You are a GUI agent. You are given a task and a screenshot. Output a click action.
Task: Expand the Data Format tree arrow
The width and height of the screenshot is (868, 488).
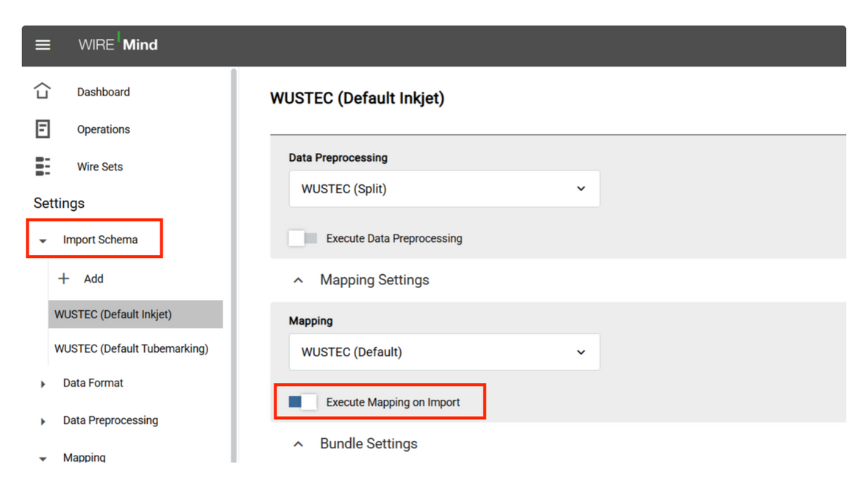[x=43, y=384]
